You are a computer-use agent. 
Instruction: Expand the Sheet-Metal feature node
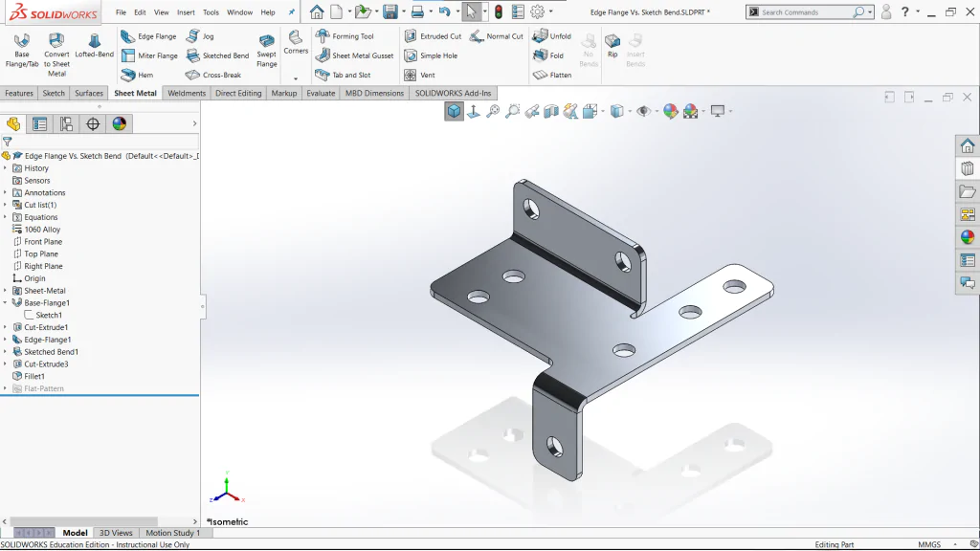[5, 291]
